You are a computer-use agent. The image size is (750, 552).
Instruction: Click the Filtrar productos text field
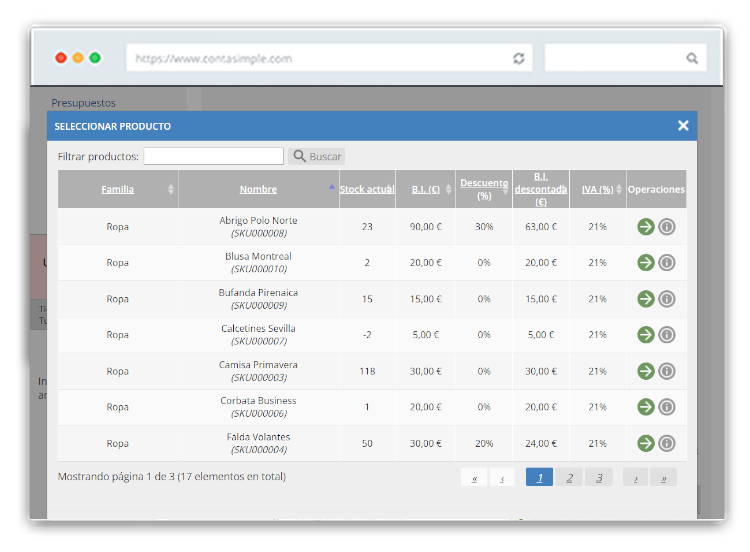coord(213,156)
